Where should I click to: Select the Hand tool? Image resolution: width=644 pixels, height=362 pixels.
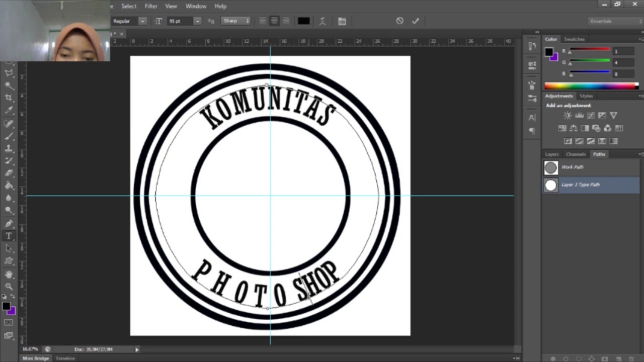pos(9,274)
